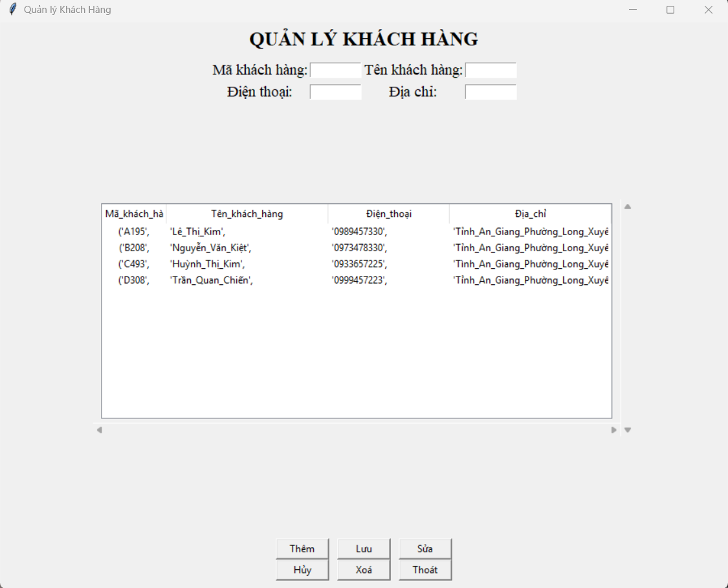Delete the record using Xoá button
728x588 pixels.
[x=364, y=570]
